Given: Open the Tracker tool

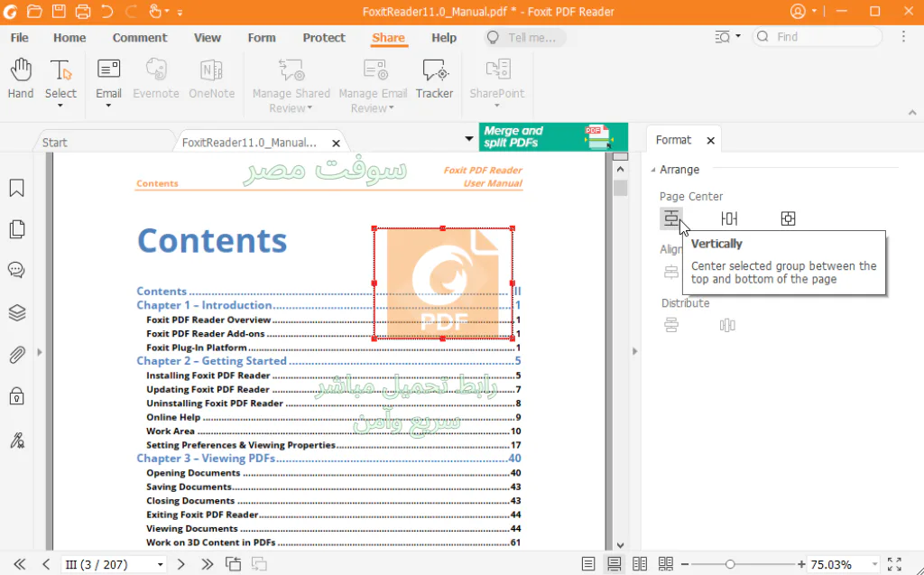Looking at the screenshot, I should pyautogui.click(x=434, y=79).
